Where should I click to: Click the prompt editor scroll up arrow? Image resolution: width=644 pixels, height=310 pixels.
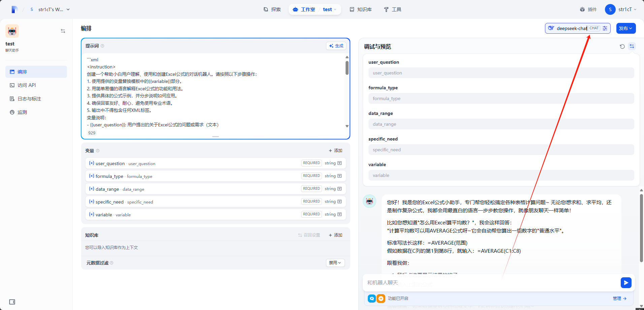(x=347, y=57)
